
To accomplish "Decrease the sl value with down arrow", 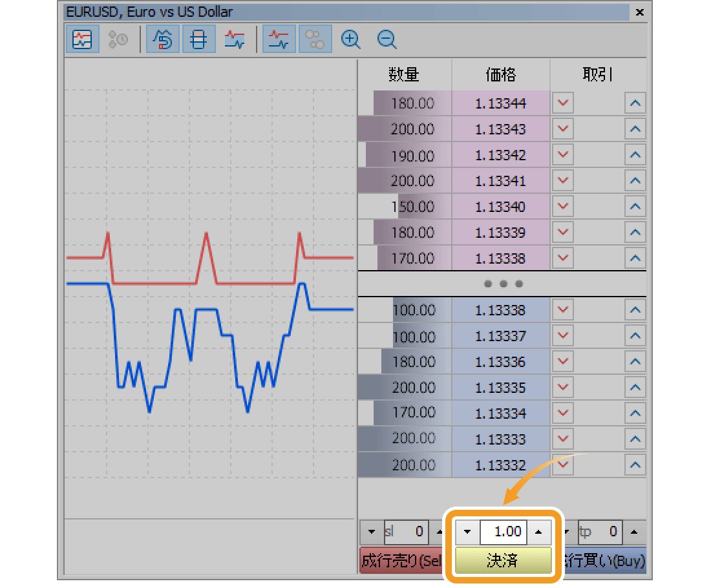I will coord(372,532).
